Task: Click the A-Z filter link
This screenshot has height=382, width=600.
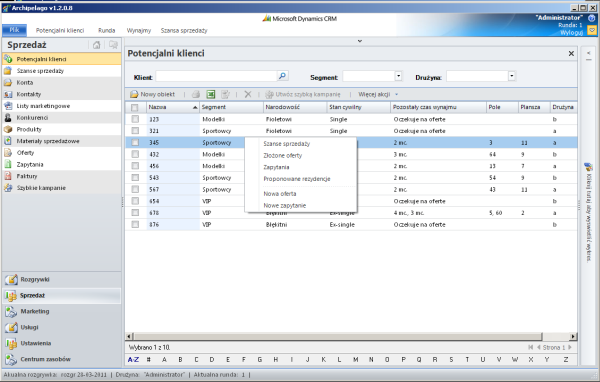Action: point(133,359)
